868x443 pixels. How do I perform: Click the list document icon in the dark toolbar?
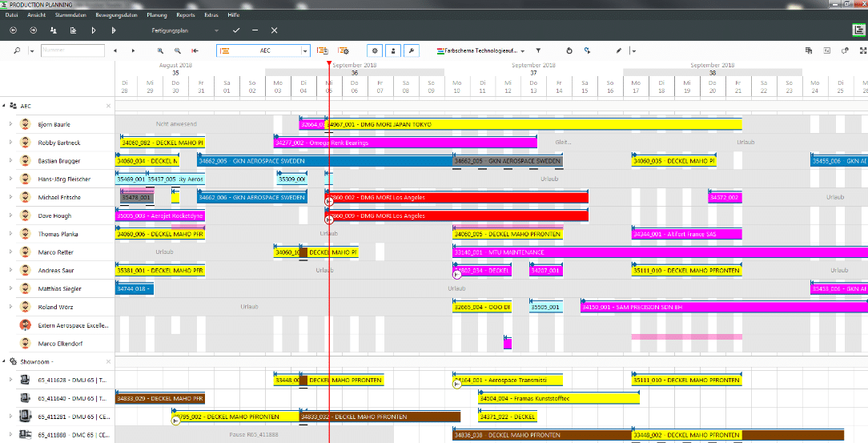click(73, 30)
